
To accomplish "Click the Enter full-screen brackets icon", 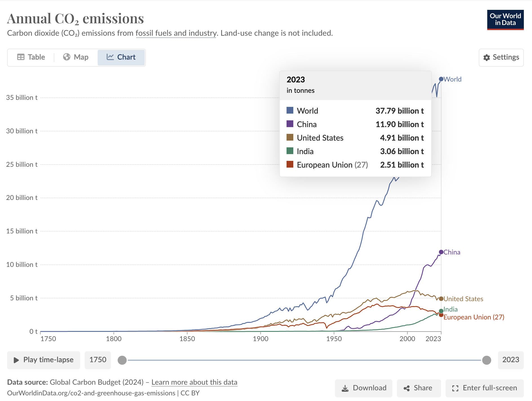I will click(455, 388).
